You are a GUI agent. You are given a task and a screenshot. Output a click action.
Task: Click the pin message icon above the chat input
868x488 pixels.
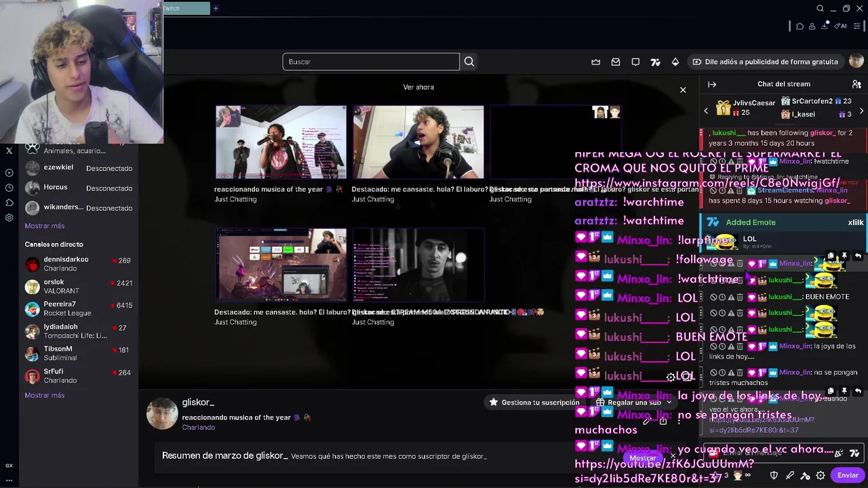844,391
